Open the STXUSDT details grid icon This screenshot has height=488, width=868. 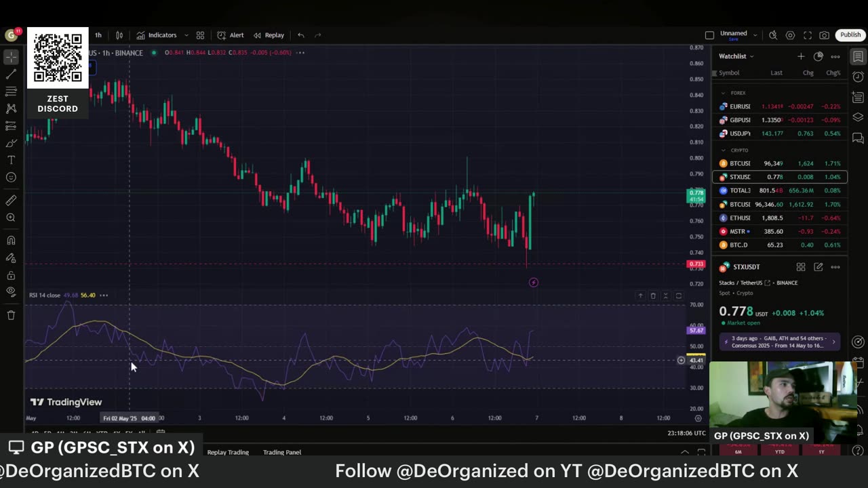801,267
